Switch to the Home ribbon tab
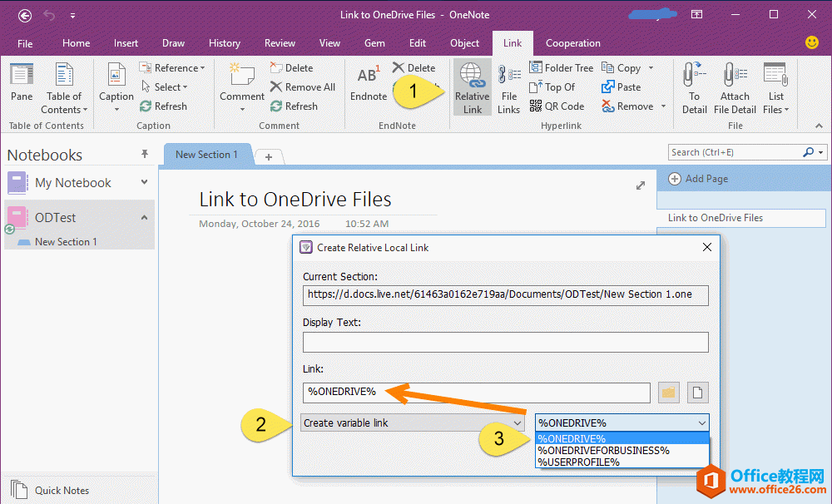This screenshot has width=832, height=504. (x=76, y=43)
